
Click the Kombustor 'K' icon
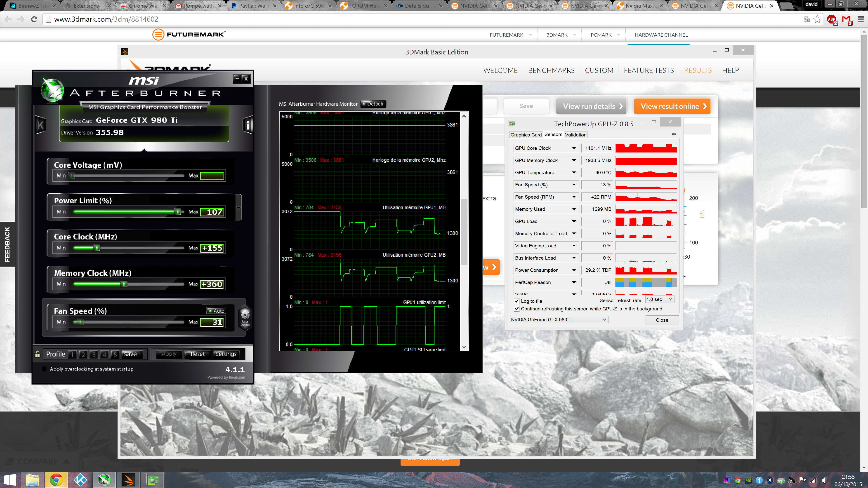coord(40,125)
